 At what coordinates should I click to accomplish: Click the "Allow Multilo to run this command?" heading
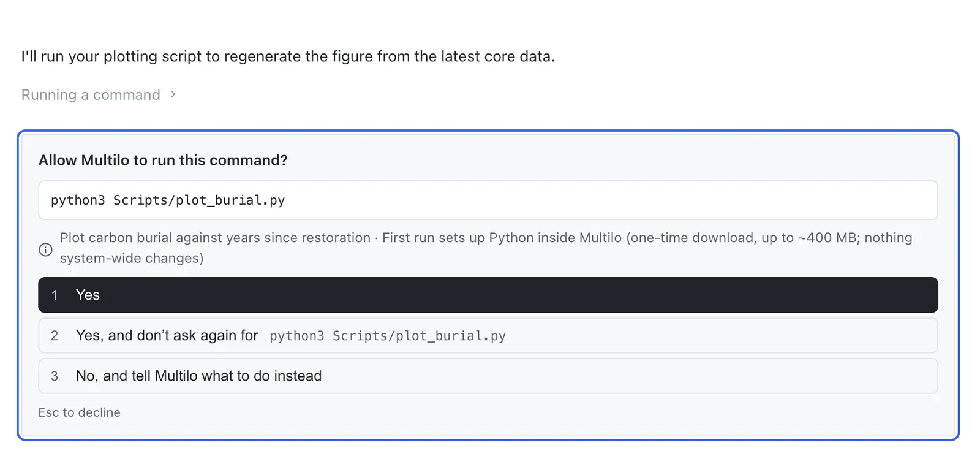point(163,160)
